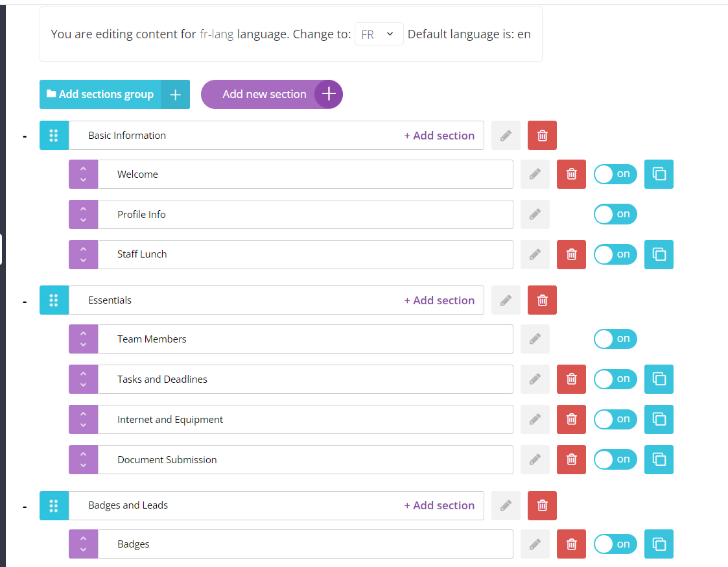Delete the Document Submission section
Screen dimensions: 728x567
(571, 460)
